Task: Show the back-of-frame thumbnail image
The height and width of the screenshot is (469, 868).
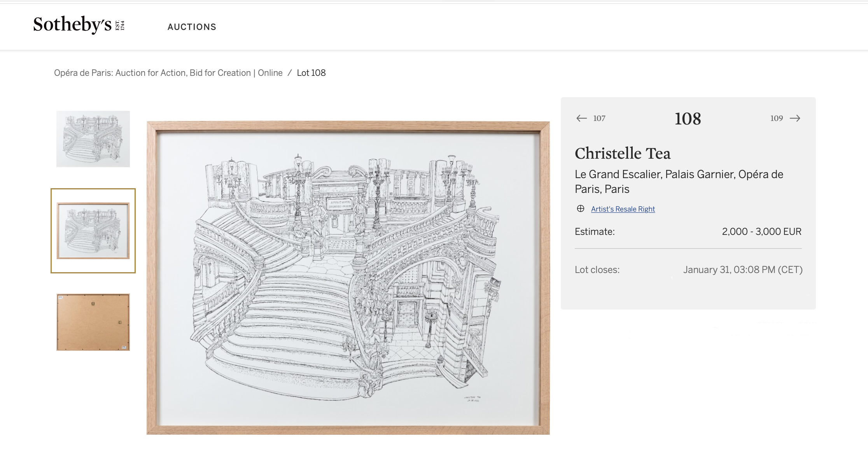Action: (x=93, y=322)
